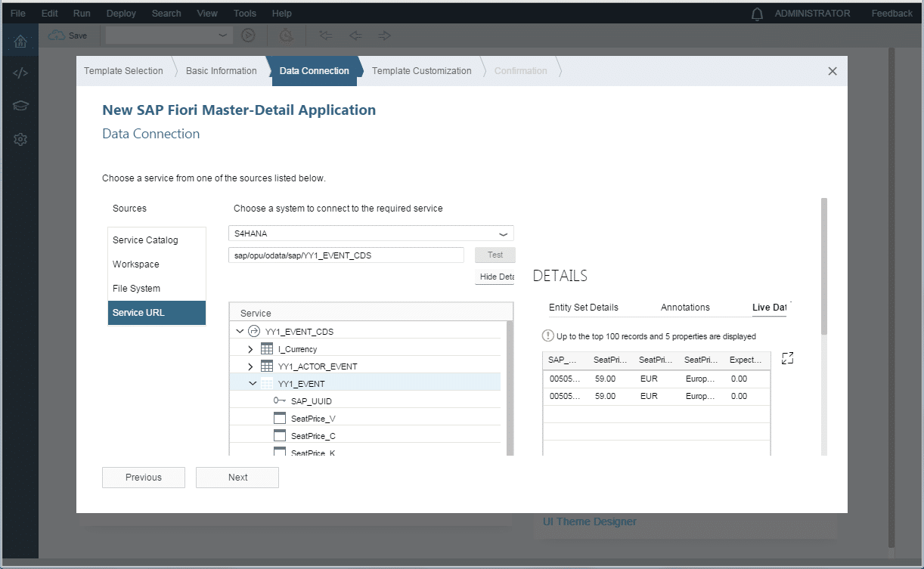Click the notification bell icon
924x569 pixels.
(x=757, y=14)
